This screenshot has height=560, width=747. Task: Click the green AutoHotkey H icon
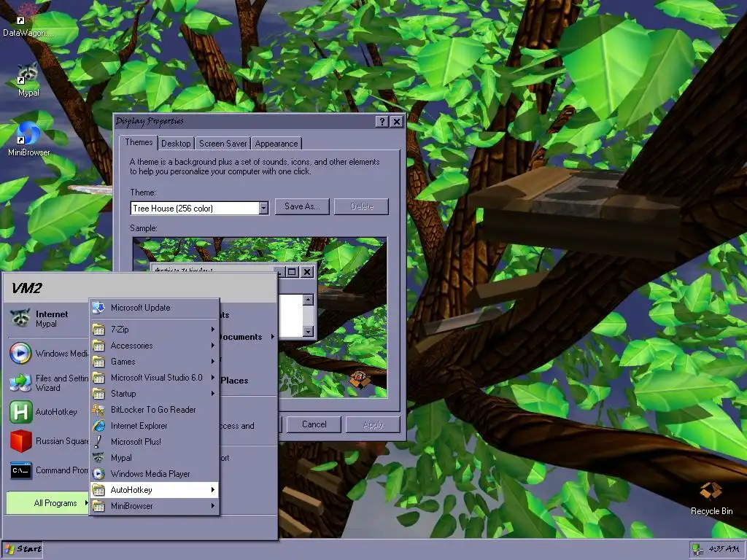(x=20, y=412)
